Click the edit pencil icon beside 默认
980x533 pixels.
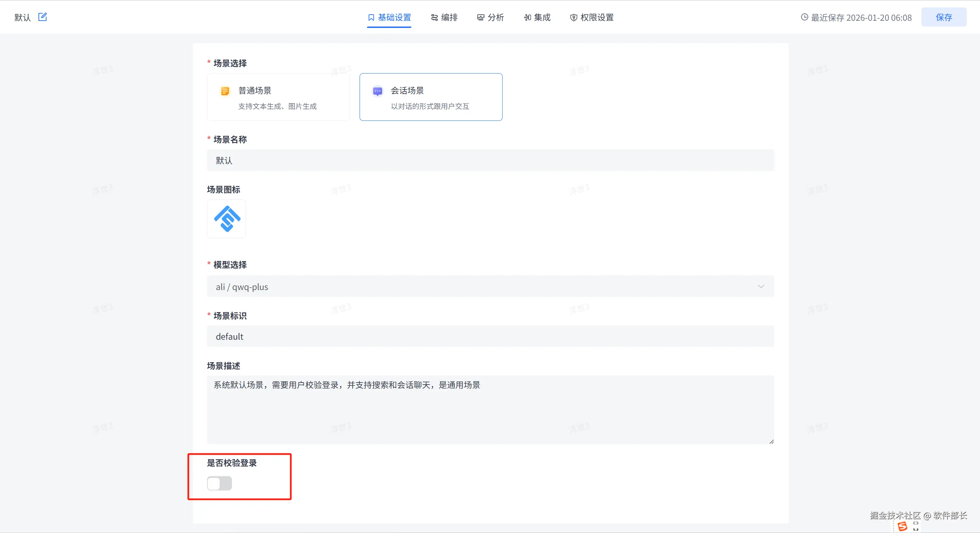point(42,17)
